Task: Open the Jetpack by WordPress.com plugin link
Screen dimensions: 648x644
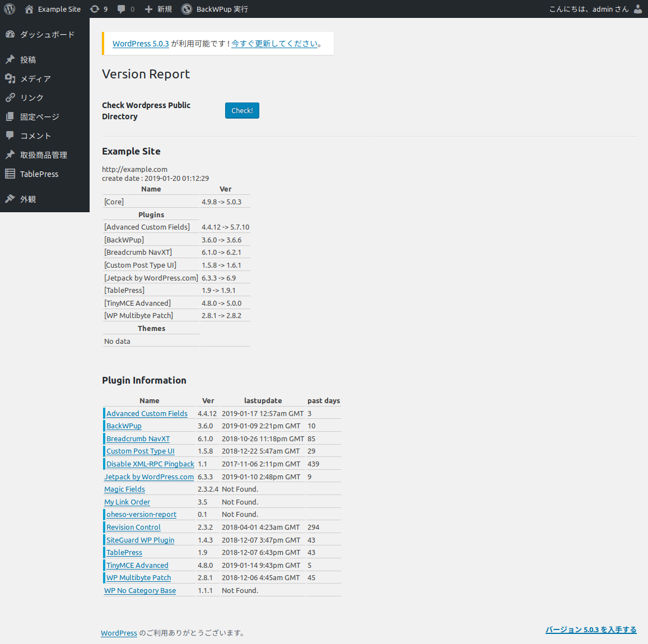Action: pyautogui.click(x=149, y=477)
